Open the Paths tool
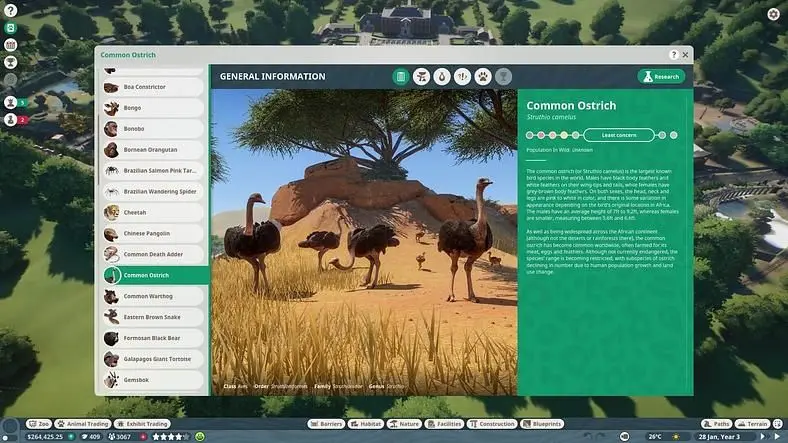The image size is (788, 443). [x=716, y=424]
